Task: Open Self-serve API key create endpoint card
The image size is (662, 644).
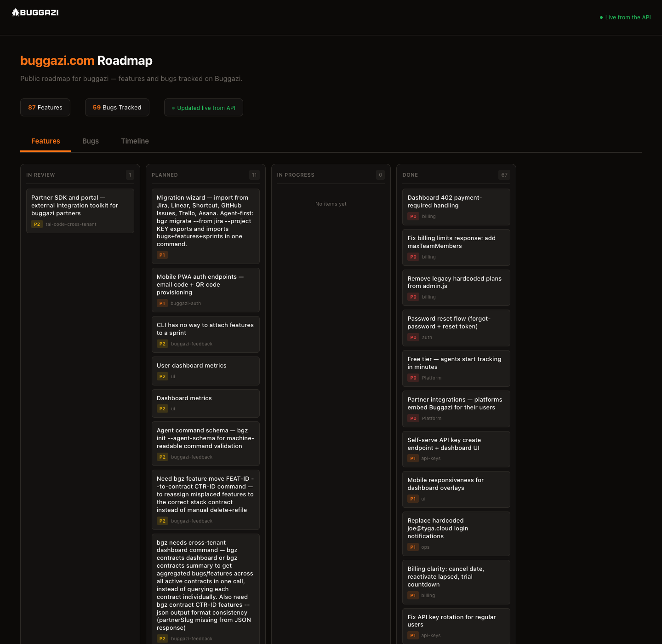Action: pos(456,449)
